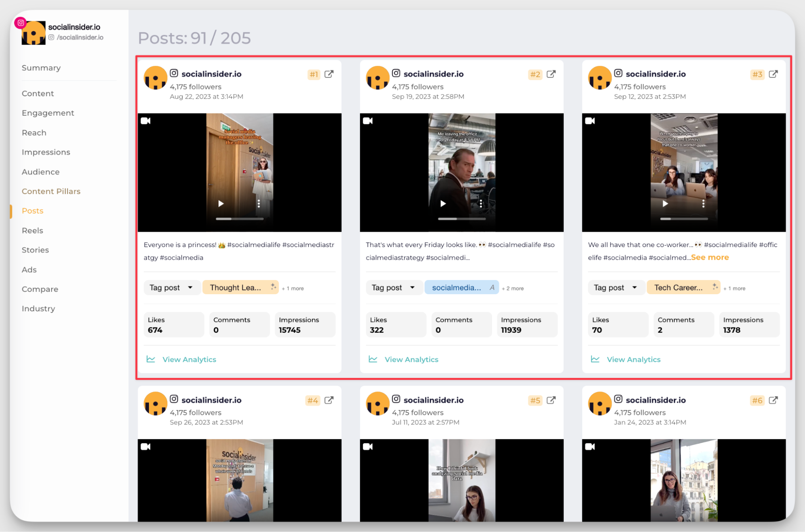
Task: Open Stories section in sidebar
Action: (35, 250)
